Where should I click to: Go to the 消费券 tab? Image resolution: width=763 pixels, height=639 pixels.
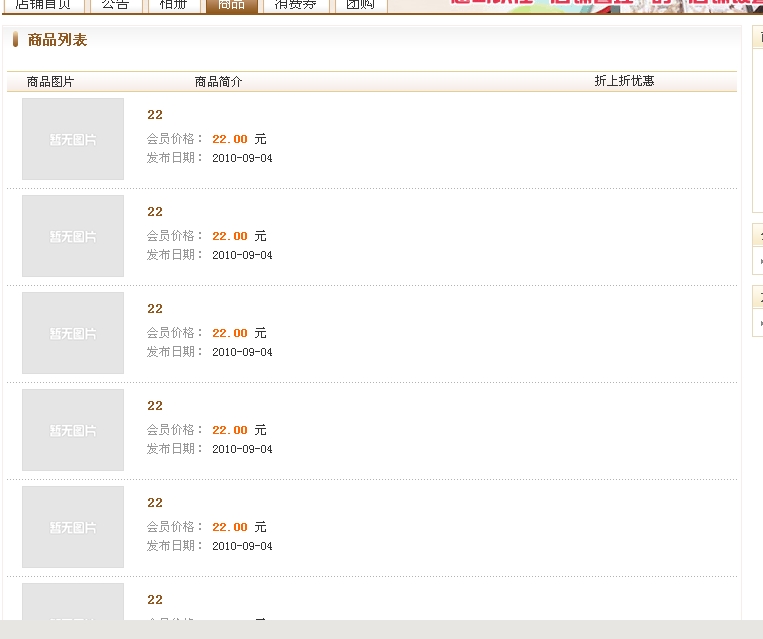pos(295,6)
